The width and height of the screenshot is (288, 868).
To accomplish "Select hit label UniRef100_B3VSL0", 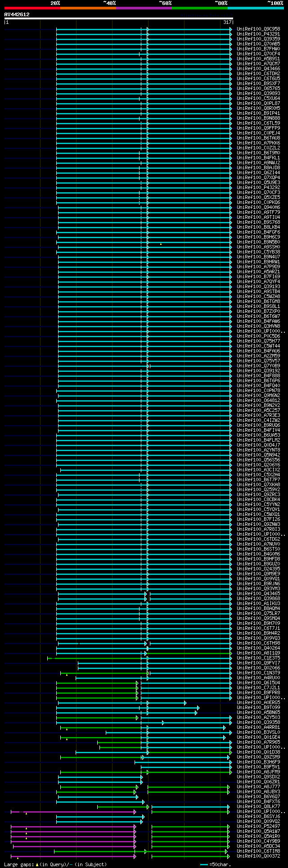I will [258, 732].
